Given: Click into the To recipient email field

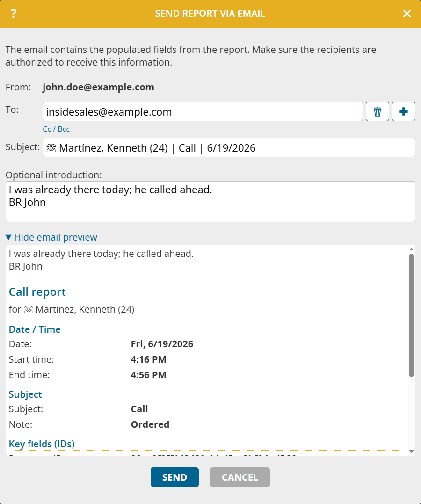Looking at the screenshot, I should click(203, 111).
